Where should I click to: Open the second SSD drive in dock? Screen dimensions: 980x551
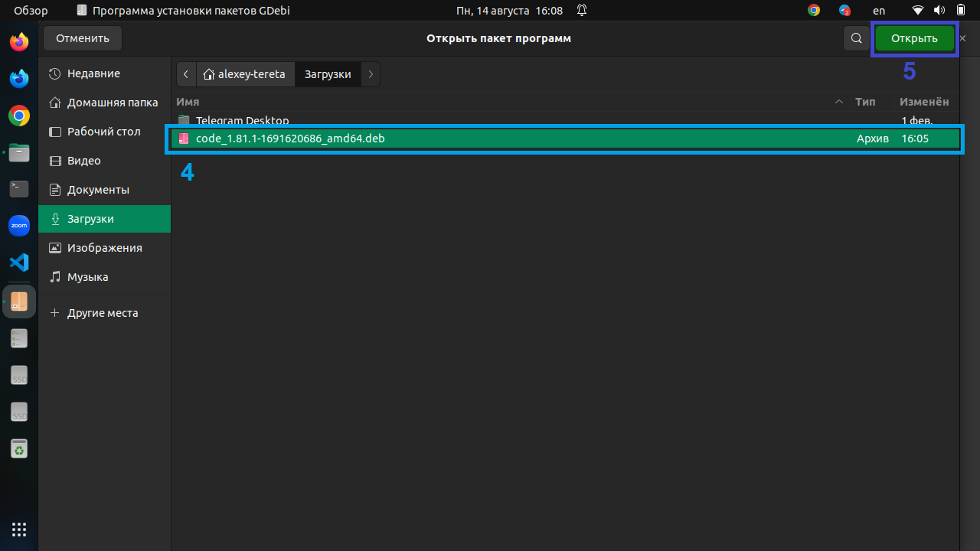point(19,412)
